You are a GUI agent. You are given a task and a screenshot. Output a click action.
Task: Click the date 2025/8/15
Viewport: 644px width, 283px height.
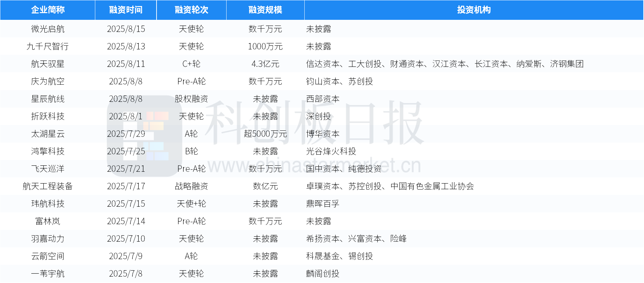126,29
